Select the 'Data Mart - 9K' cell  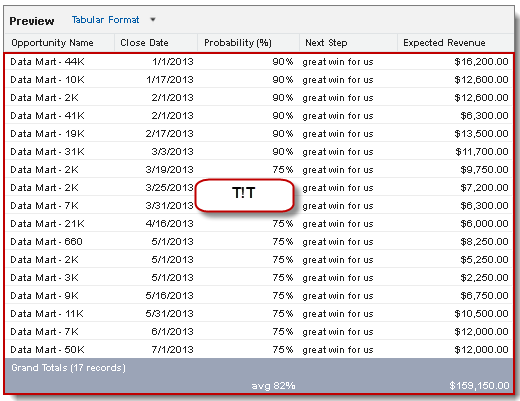[x=44, y=296]
